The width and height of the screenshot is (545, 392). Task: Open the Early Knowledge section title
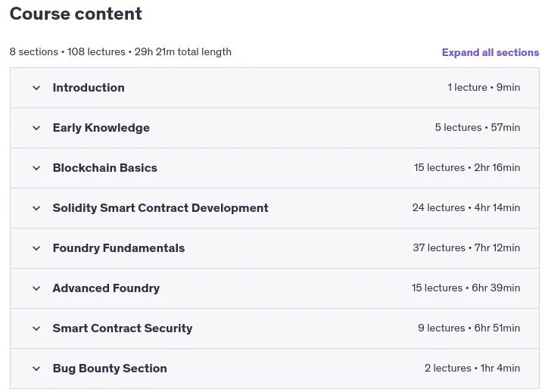pyautogui.click(x=101, y=128)
